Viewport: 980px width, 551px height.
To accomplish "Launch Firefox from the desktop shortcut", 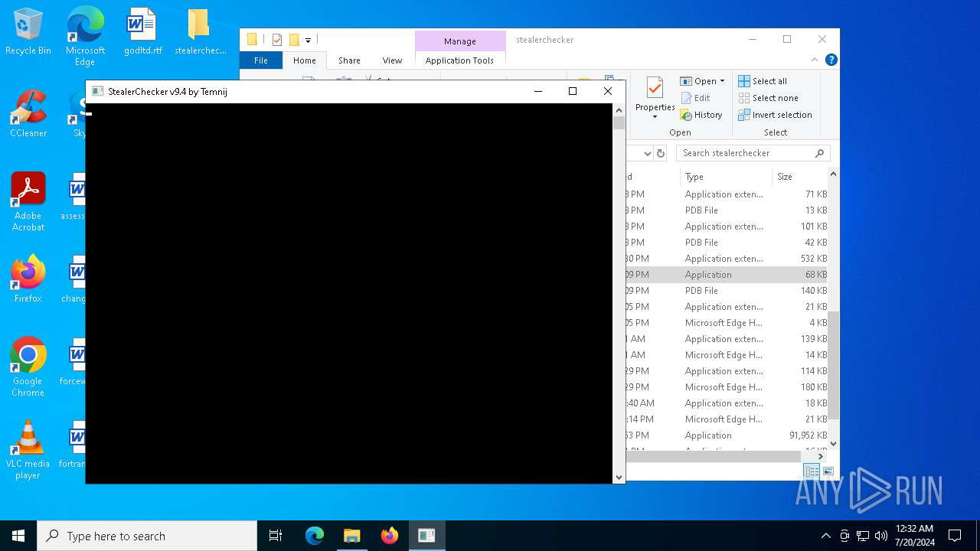I will (28, 279).
